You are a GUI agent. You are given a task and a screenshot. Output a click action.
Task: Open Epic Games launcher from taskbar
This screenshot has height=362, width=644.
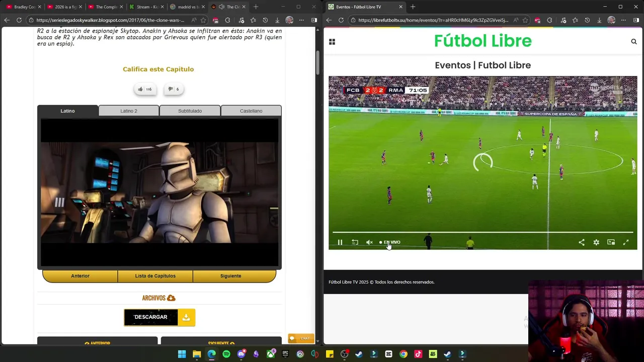click(285, 354)
